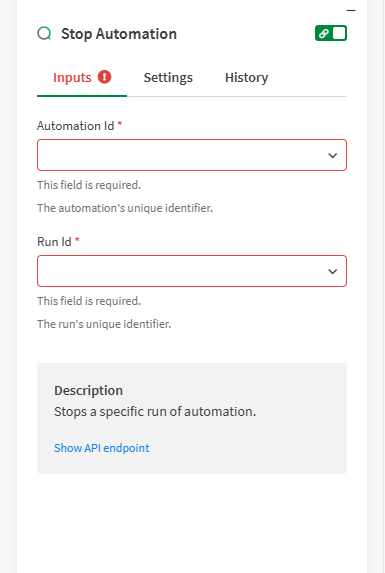Screen dimensions: 385x573
Task: Open the Show API endpoint link
Action: click(102, 448)
